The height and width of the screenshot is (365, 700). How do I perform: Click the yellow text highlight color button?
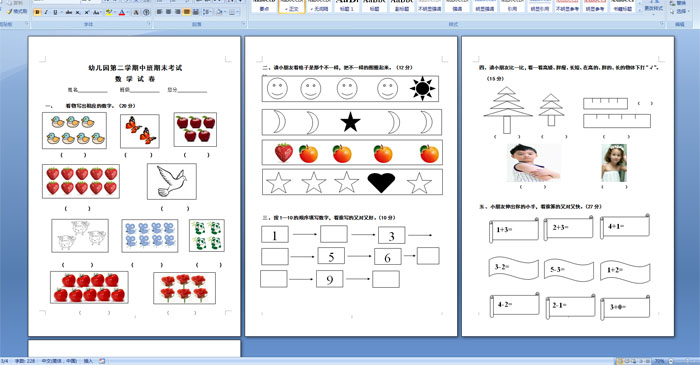(x=108, y=12)
